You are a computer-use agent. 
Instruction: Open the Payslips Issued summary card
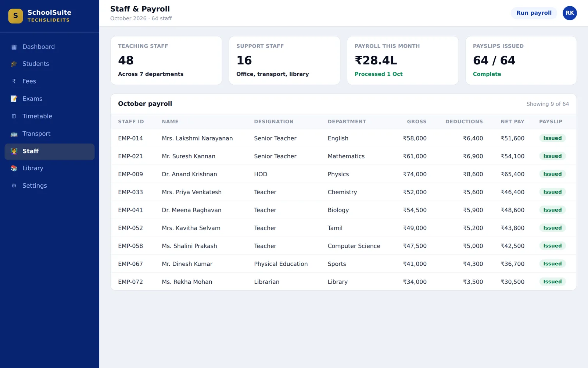tap(521, 60)
